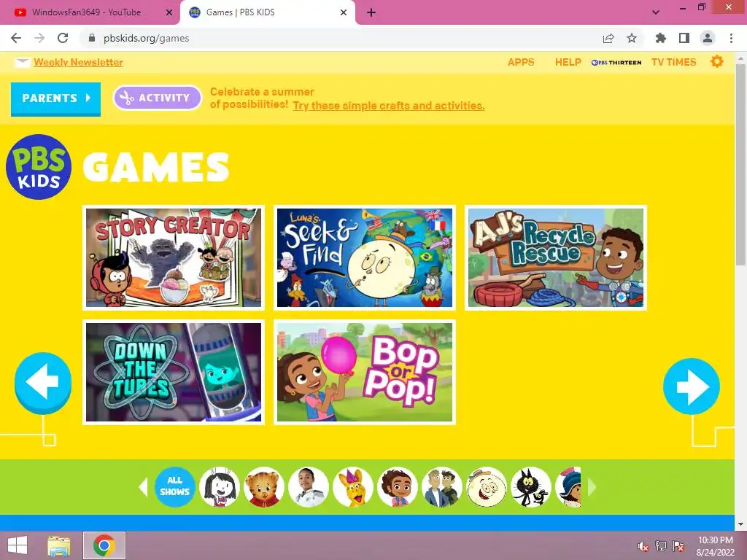The height and width of the screenshot is (560, 747).
Task: Select the yellow llama party hat show icon
Action: [x=353, y=486]
